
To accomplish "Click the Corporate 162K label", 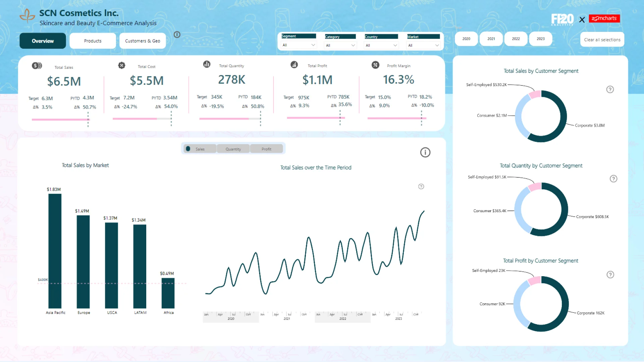I will (x=590, y=313).
